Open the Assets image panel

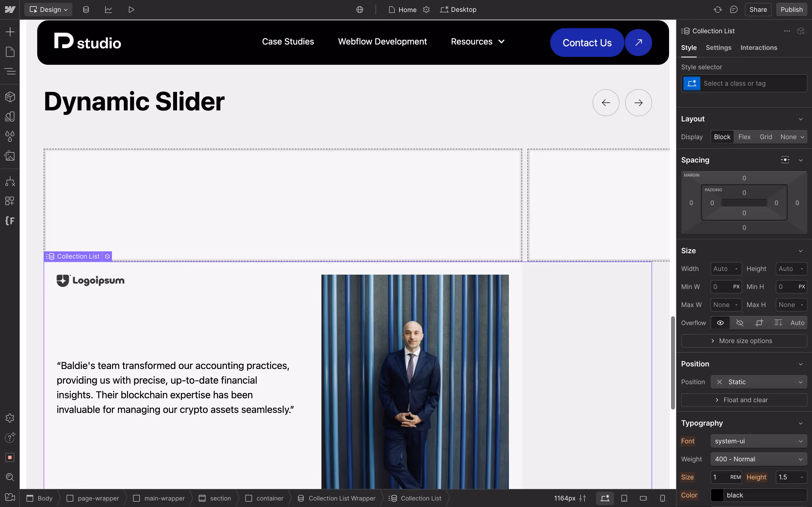pos(10,156)
